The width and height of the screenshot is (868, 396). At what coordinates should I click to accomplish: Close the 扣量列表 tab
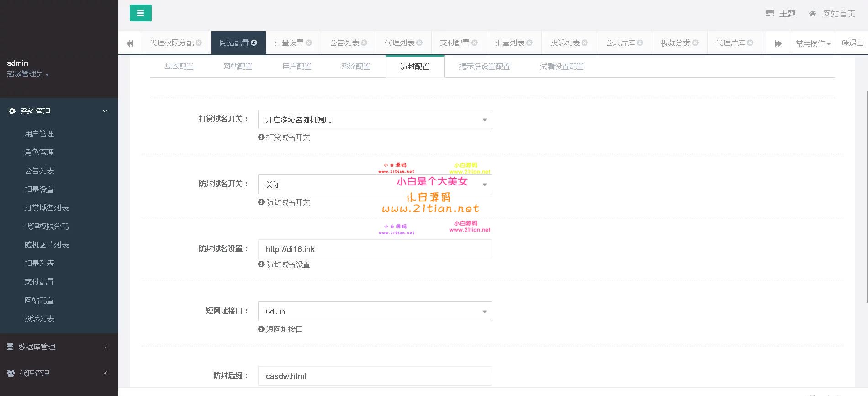[x=529, y=43]
